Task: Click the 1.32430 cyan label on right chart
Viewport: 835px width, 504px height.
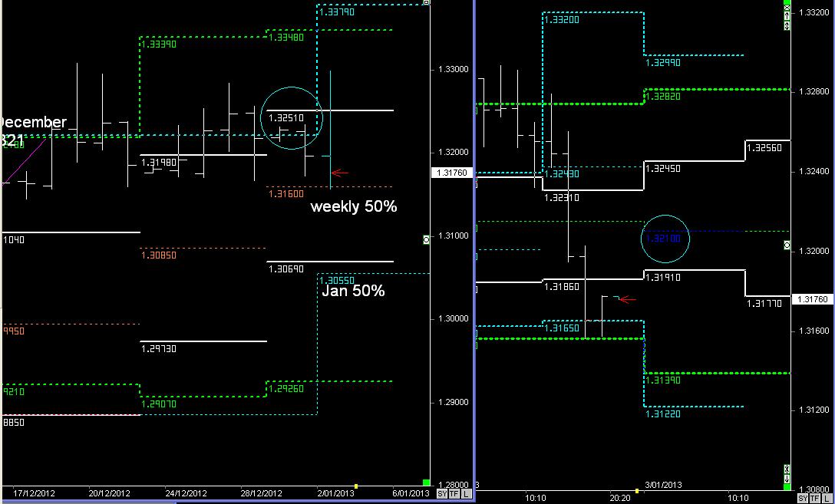Action: click(561, 174)
